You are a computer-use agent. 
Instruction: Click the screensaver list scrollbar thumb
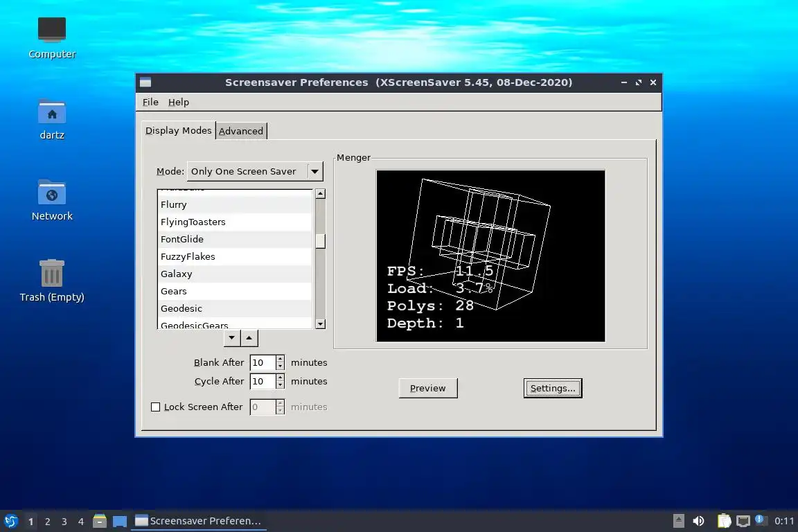(x=320, y=241)
